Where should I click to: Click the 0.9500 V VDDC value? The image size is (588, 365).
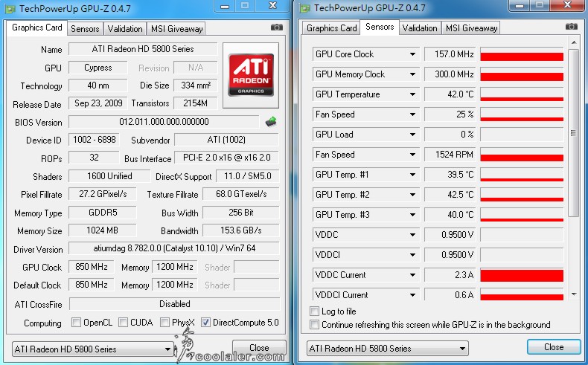pyautogui.click(x=450, y=235)
